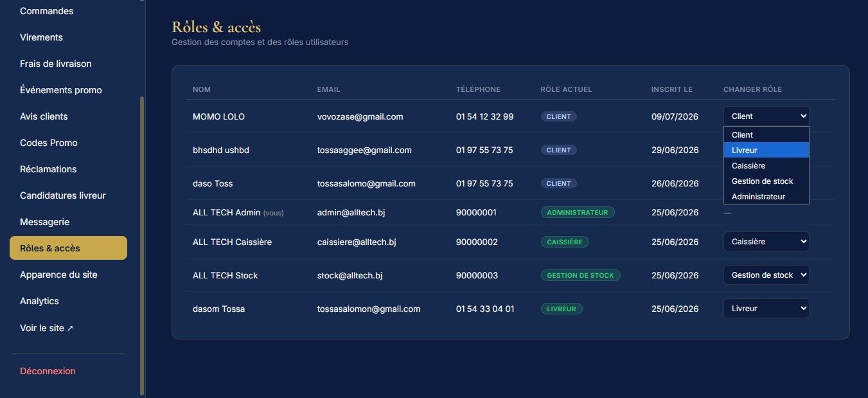Image resolution: width=868 pixels, height=398 pixels.
Task: Choose Client in the open dropdown list
Action: pyautogui.click(x=766, y=135)
